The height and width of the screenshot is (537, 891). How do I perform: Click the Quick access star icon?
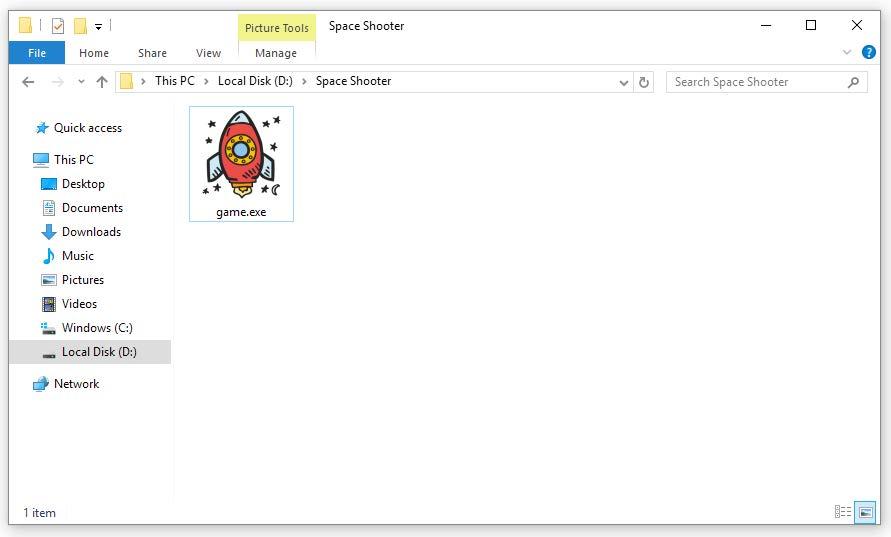(41, 128)
